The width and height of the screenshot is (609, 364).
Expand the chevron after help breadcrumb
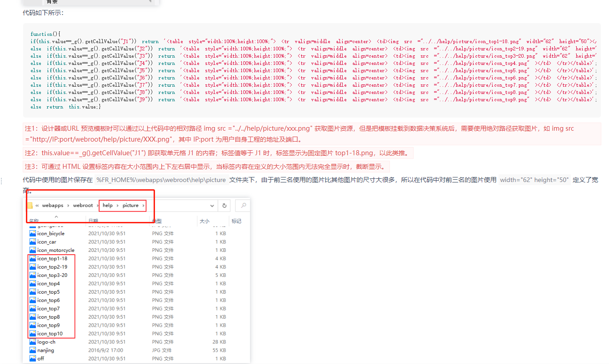tap(118, 206)
